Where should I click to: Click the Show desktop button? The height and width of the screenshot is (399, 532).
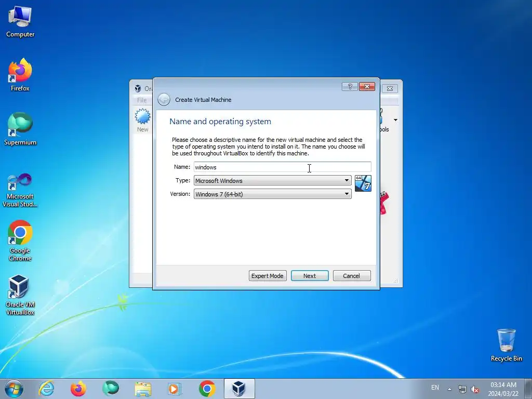(528, 389)
